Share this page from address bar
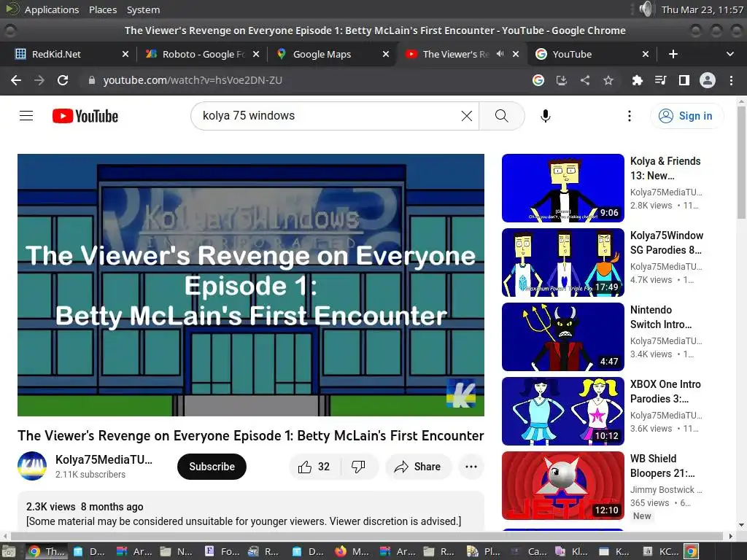Image resolution: width=747 pixels, height=560 pixels. coord(585,80)
